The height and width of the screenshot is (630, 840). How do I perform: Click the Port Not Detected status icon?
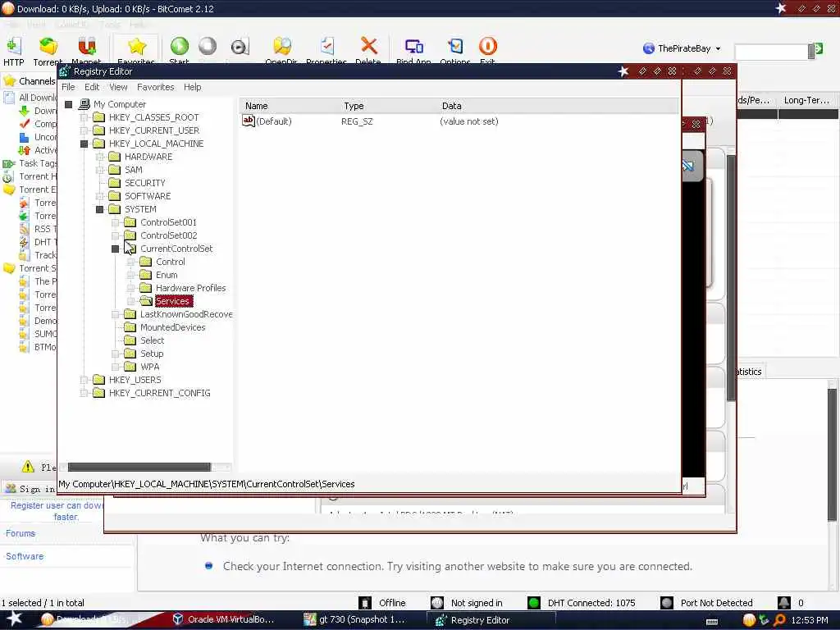click(666, 603)
